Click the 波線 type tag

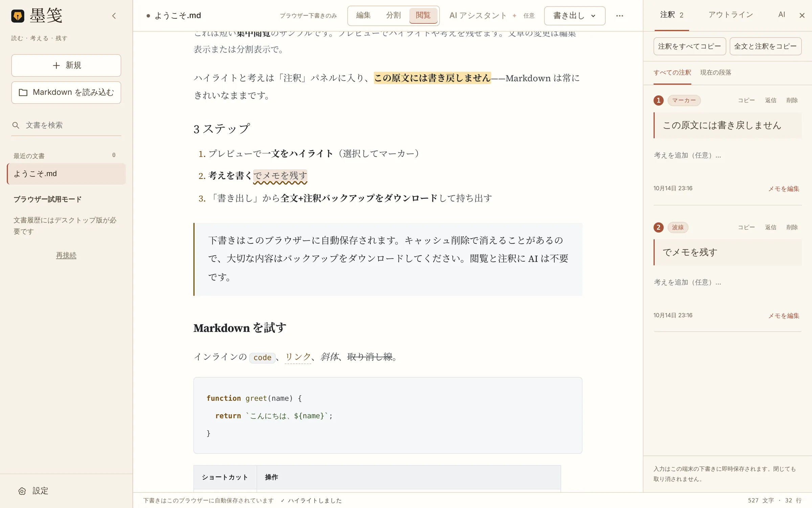point(678,227)
